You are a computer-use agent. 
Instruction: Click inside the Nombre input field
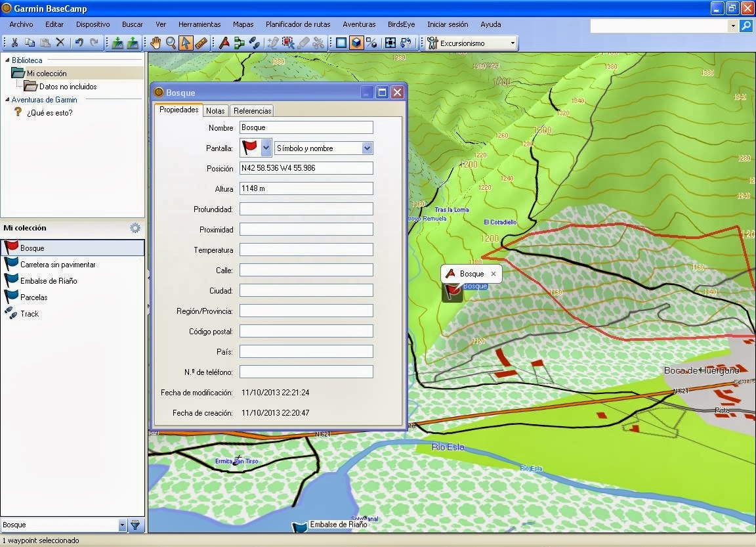306,127
